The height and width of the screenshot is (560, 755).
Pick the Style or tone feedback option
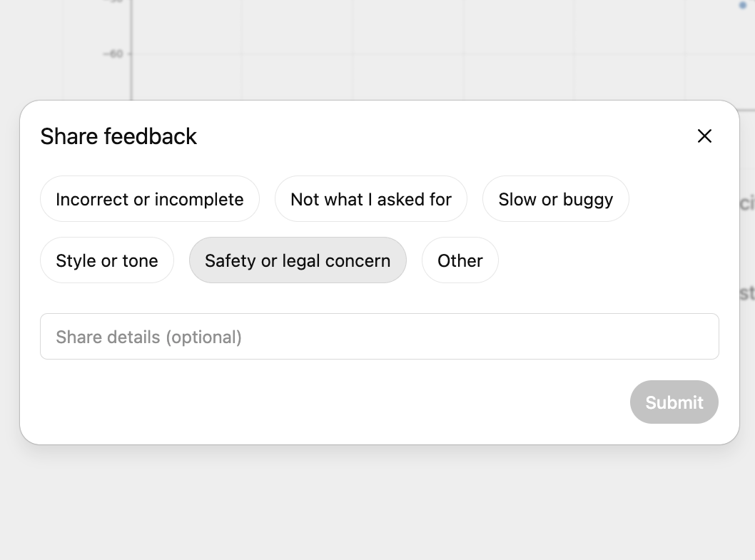(106, 260)
